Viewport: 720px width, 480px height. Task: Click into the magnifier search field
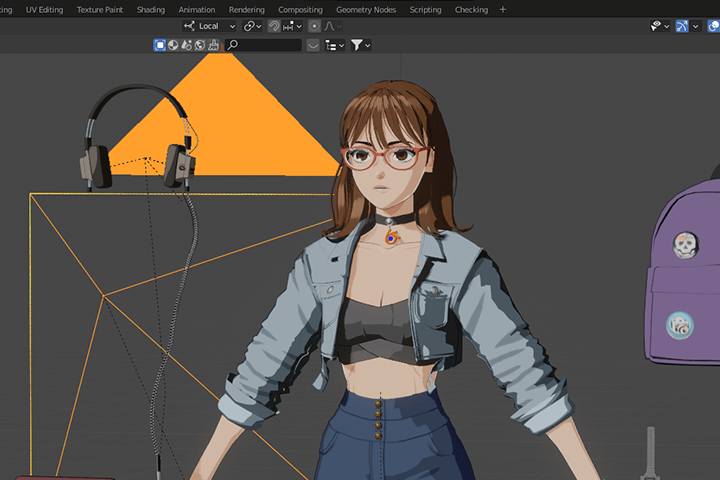[x=263, y=45]
